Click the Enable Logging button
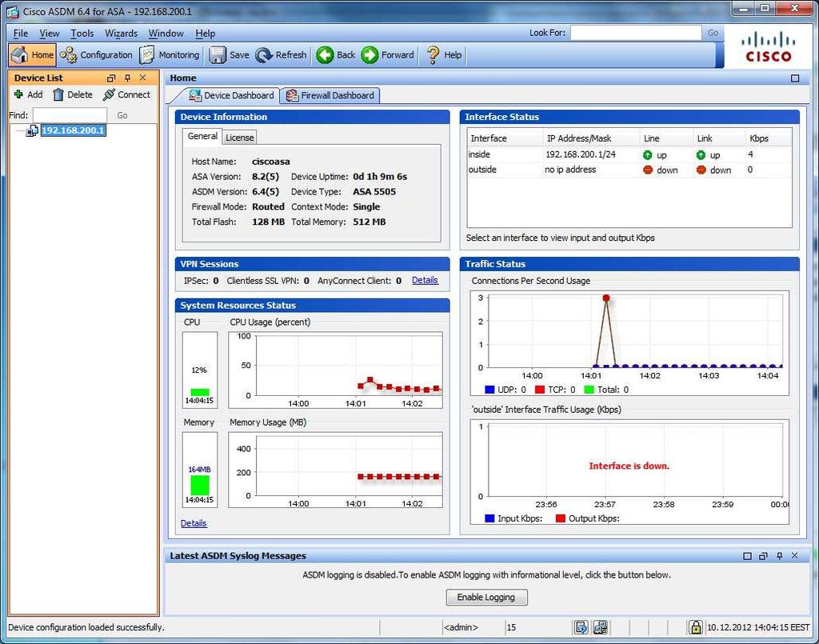Screen dimensions: 819x644 pos(486,597)
